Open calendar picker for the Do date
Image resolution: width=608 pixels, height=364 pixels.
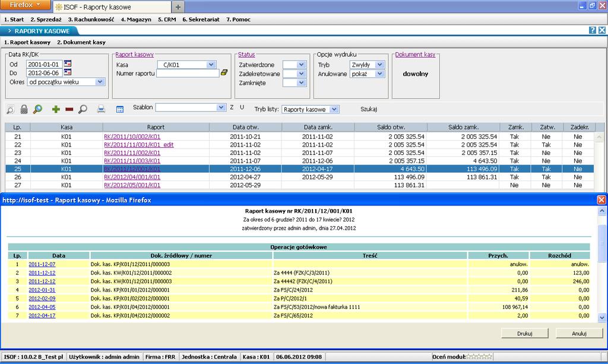pyautogui.click(x=68, y=72)
